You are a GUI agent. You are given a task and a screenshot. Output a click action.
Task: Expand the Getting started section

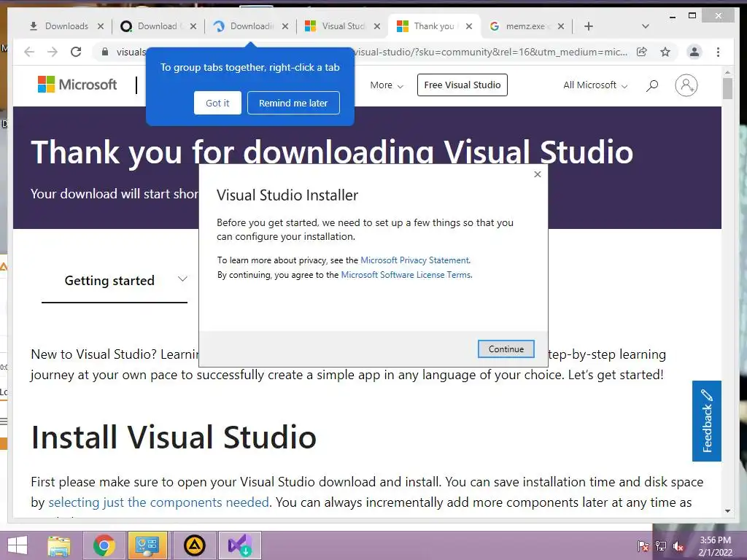click(115, 281)
